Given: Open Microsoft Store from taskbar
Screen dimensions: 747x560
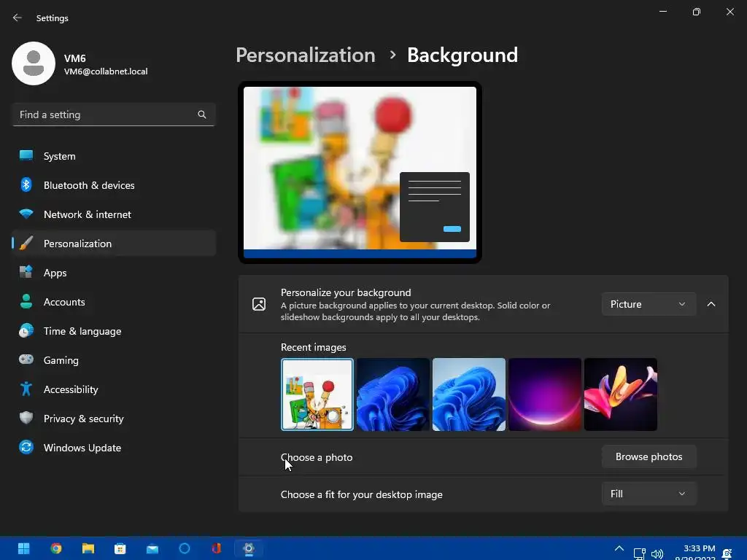Looking at the screenshot, I should point(120,548).
